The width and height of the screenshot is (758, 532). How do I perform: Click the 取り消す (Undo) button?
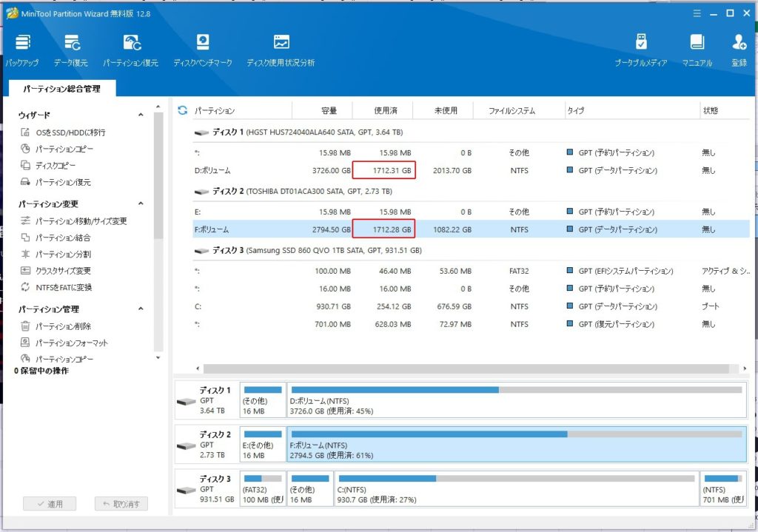pyautogui.click(x=121, y=504)
